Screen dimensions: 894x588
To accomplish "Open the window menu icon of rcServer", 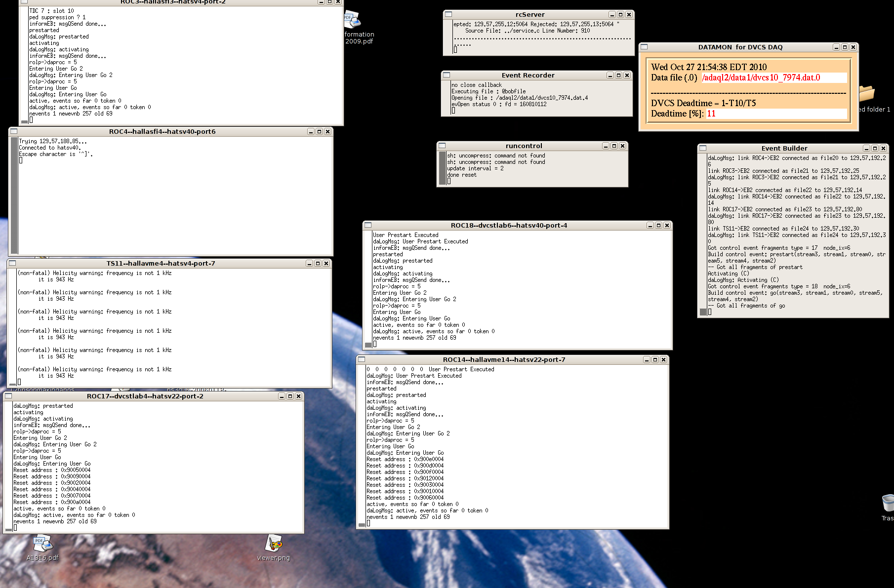I will 448,14.
